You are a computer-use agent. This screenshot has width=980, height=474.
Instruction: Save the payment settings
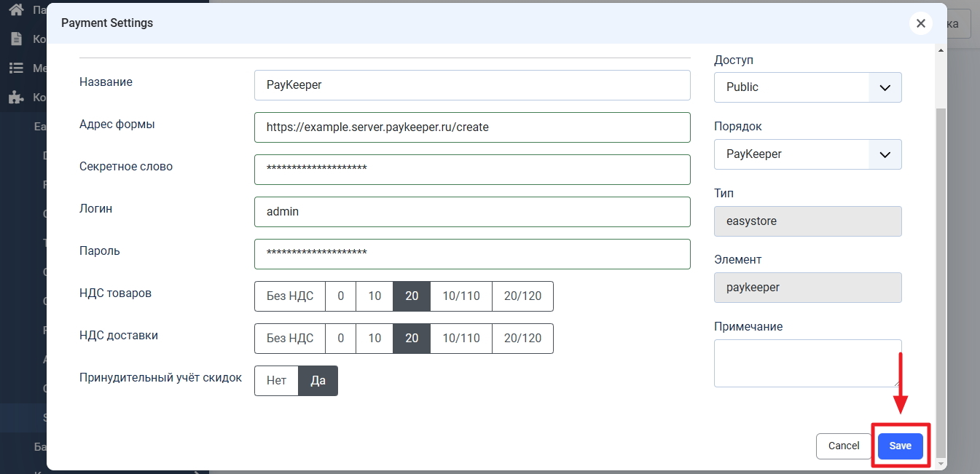[x=900, y=446]
